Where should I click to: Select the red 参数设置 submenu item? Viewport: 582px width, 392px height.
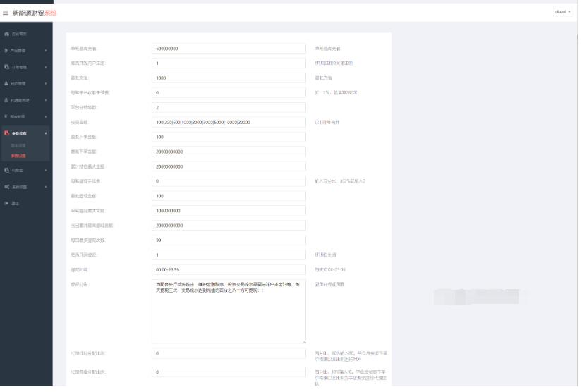[x=18, y=157]
